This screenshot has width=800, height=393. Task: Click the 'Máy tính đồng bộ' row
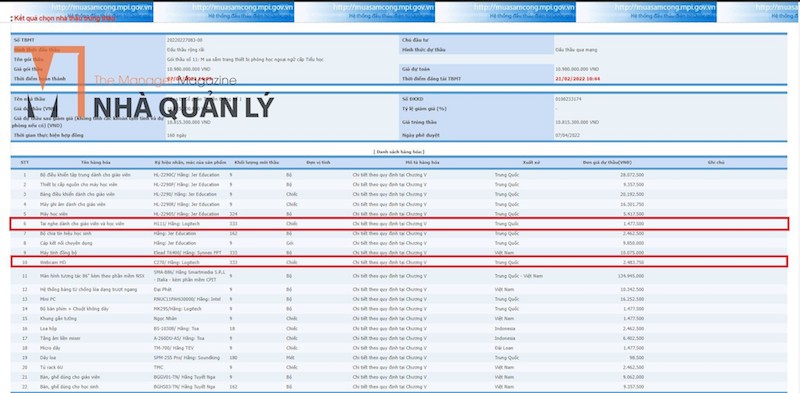click(399, 253)
